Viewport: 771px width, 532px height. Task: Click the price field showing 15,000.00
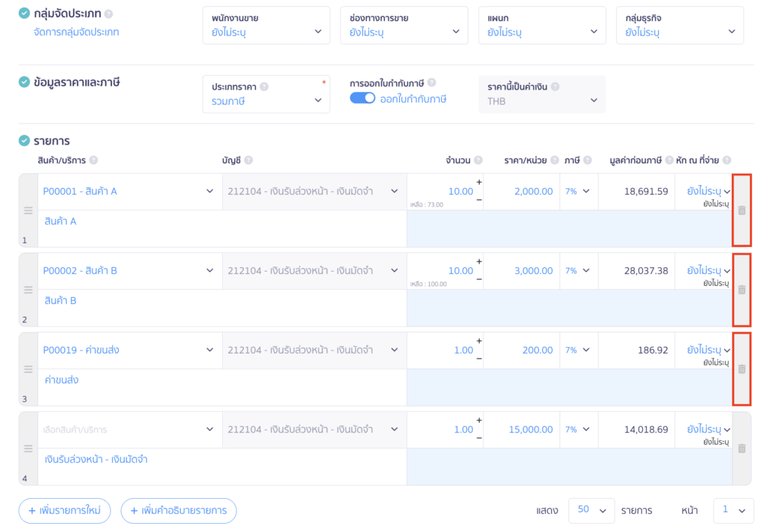[x=527, y=430]
